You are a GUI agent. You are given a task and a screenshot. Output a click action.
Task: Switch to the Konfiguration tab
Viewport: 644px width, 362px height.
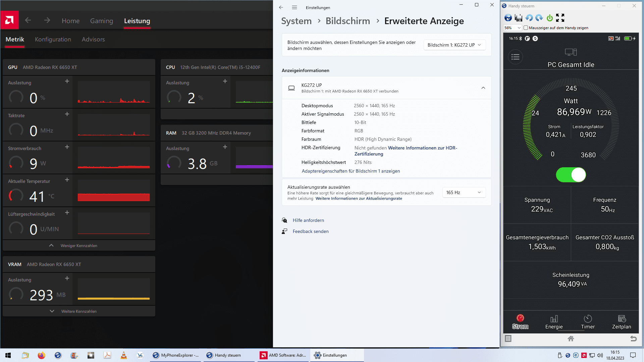click(x=53, y=39)
